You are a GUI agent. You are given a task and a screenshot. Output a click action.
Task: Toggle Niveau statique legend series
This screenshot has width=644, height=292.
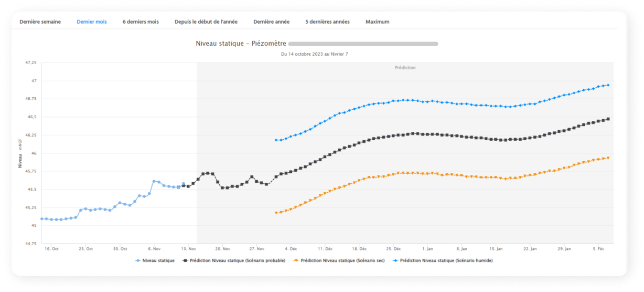(x=155, y=260)
